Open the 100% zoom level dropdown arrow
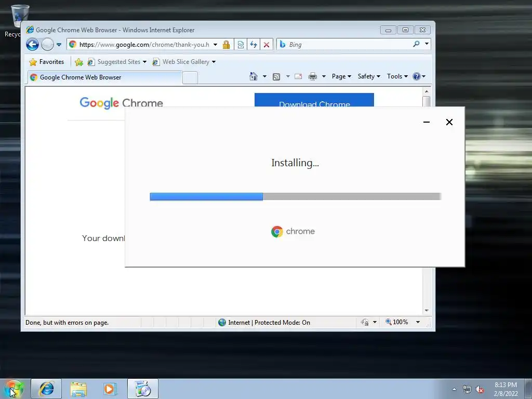The width and height of the screenshot is (532, 399). [x=418, y=322]
